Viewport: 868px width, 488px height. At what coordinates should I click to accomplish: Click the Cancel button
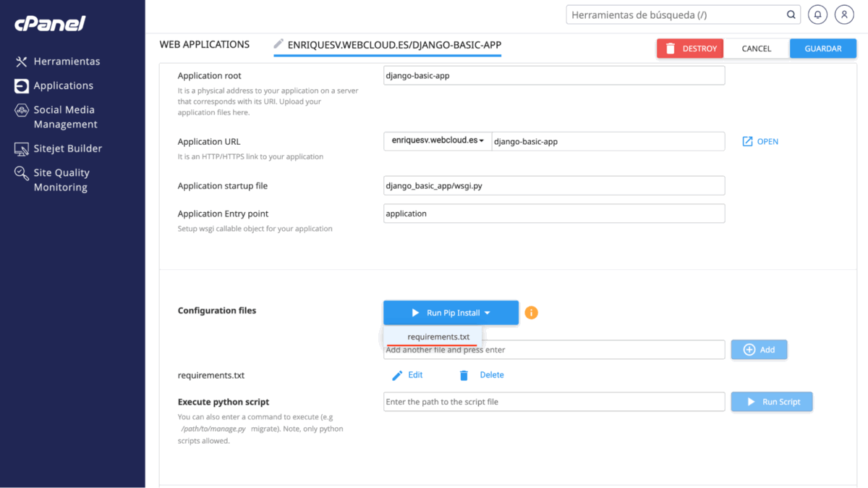(757, 49)
